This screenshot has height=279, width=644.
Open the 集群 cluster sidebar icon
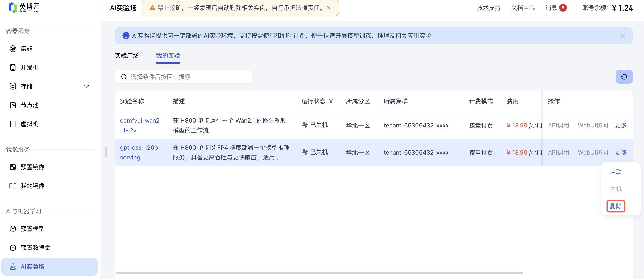(x=13, y=49)
